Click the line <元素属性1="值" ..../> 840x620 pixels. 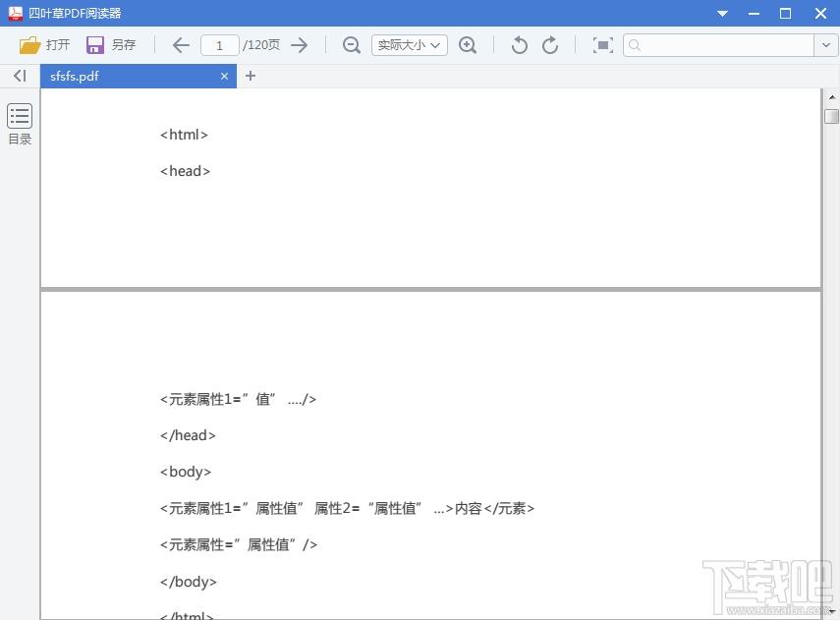238,399
